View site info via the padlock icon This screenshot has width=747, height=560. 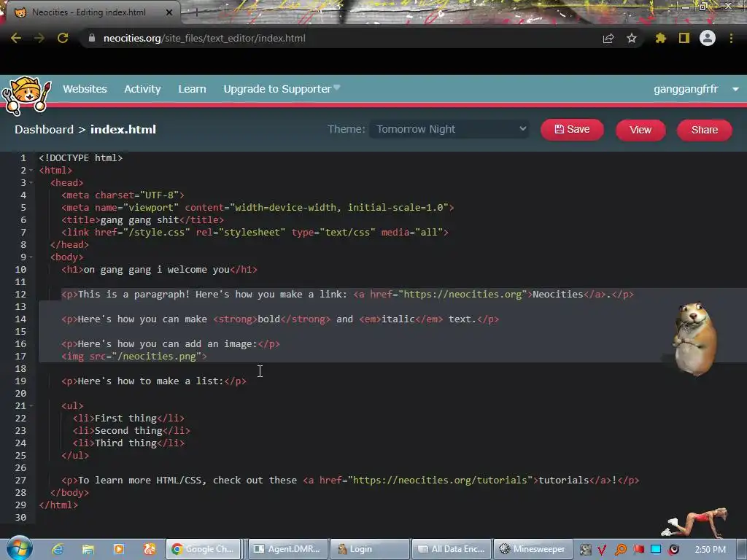pos(91,38)
